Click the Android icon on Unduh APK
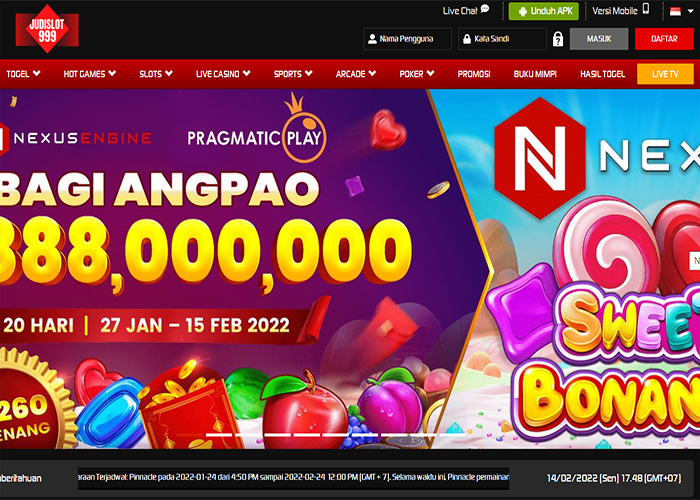Viewport: 700px width, 500px height. [x=522, y=12]
